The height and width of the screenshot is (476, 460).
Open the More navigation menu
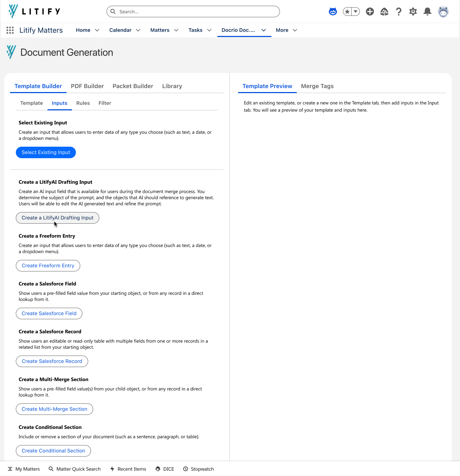point(286,30)
